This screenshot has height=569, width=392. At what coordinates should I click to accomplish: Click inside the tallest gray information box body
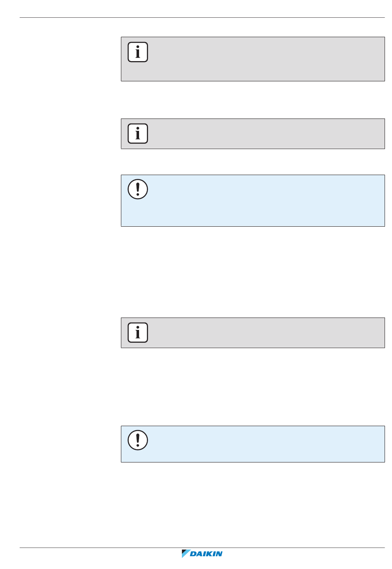tap(264, 59)
